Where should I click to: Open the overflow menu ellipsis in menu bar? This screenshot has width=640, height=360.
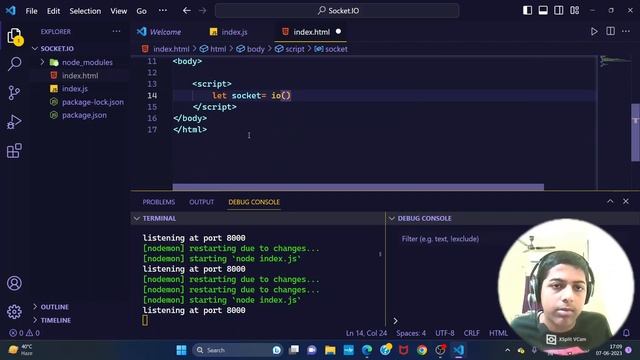click(163, 11)
